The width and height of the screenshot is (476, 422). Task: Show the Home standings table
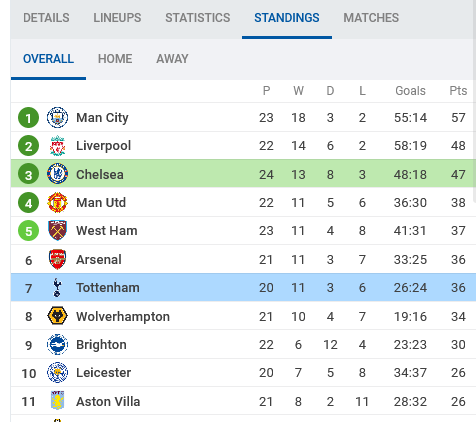tap(115, 59)
